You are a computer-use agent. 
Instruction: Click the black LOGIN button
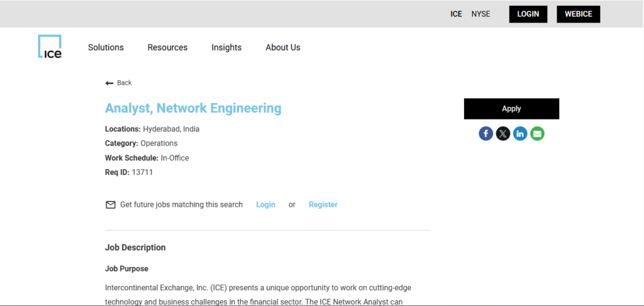point(528,14)
